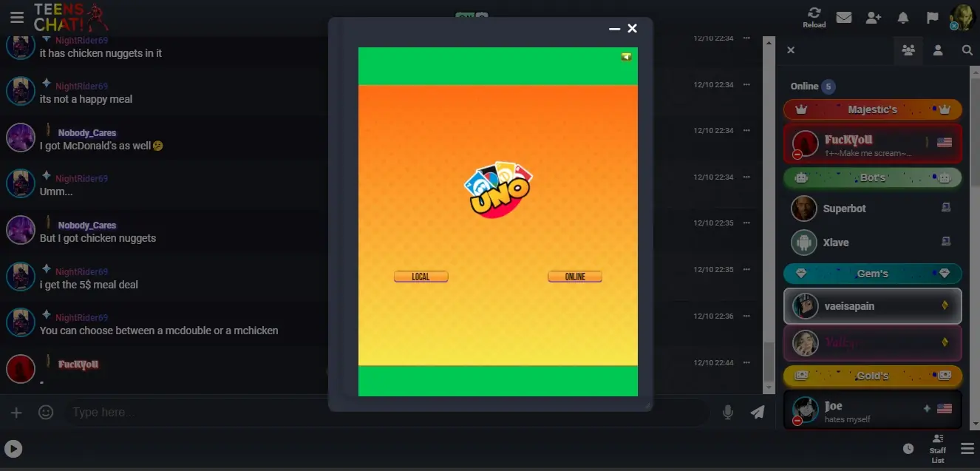The width and height of the screenshot is (980, 471).
Task: Open options for 'it has chicken nuggets in it'
Action: coord(746,38)
